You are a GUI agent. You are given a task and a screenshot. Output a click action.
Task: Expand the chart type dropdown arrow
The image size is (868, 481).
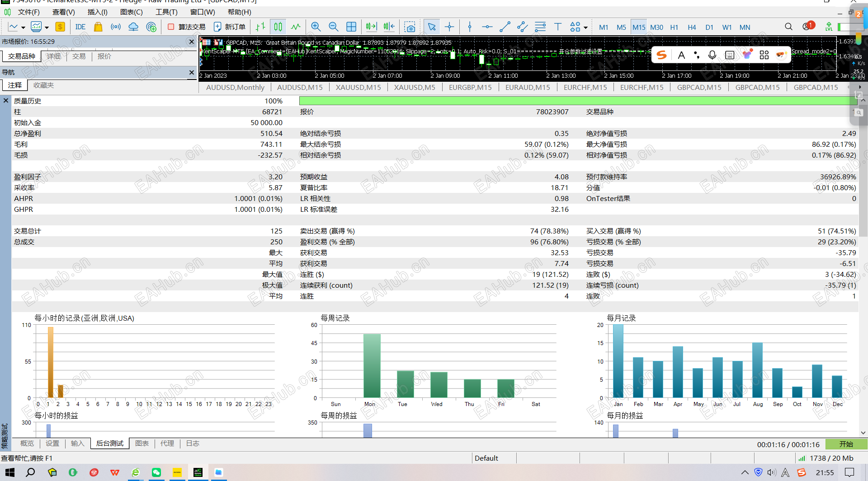click(x=24, y=28)
